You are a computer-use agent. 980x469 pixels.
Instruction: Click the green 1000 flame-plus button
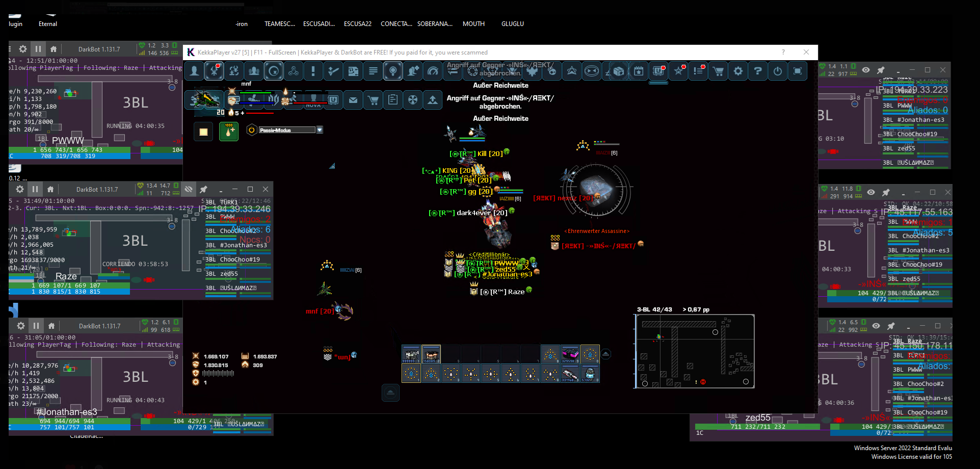pos(229,132)
